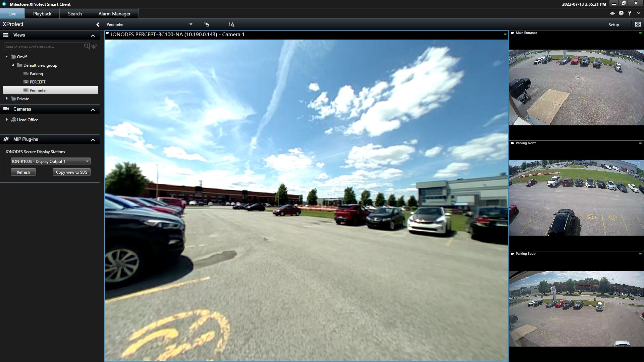Select the Parking North camera feed
Image resolution: width=644 pixels, height=362 pixels.
576,198
